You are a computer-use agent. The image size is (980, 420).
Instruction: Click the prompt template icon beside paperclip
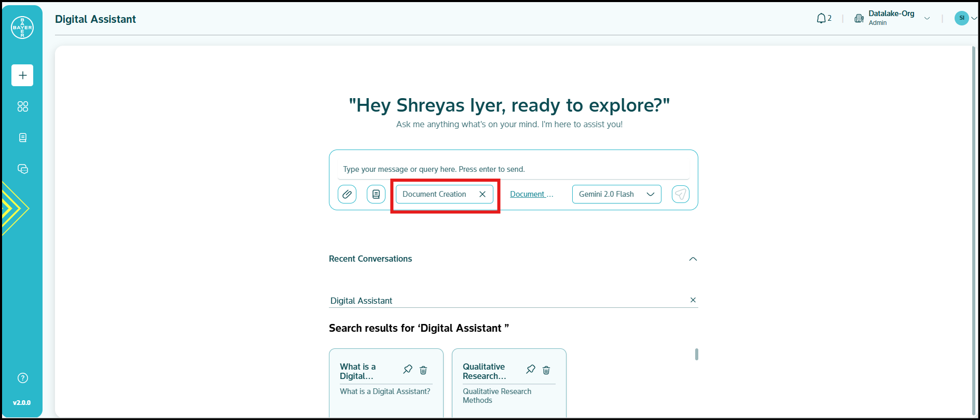click(376, 194)
